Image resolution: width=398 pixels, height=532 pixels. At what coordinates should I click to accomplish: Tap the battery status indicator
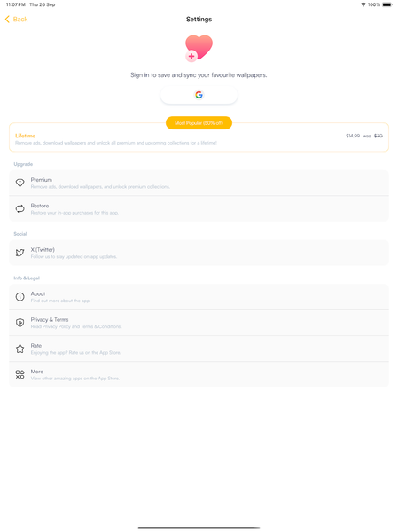point(387,4)
